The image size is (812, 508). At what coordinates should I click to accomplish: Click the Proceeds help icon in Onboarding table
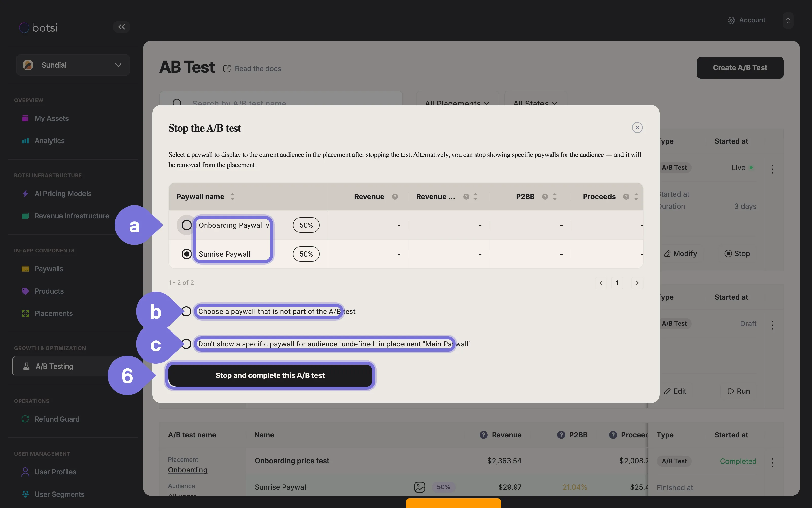pos(613,435)
